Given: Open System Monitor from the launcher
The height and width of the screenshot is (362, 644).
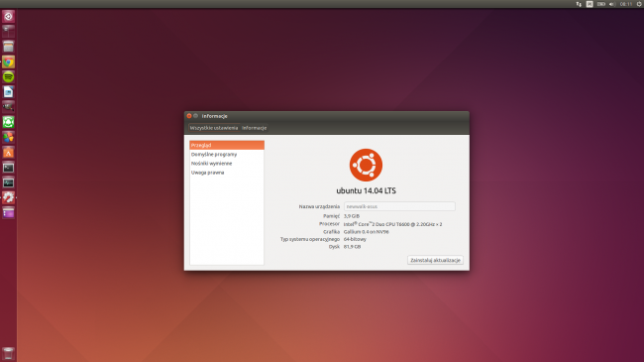Looking at the screenshot, I should pyautogui.click(x=8, y=182).
